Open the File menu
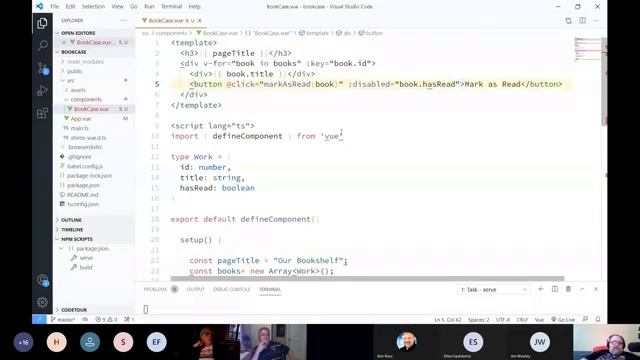The height and width of the screenshot is (360, 640). coord(54,7)
